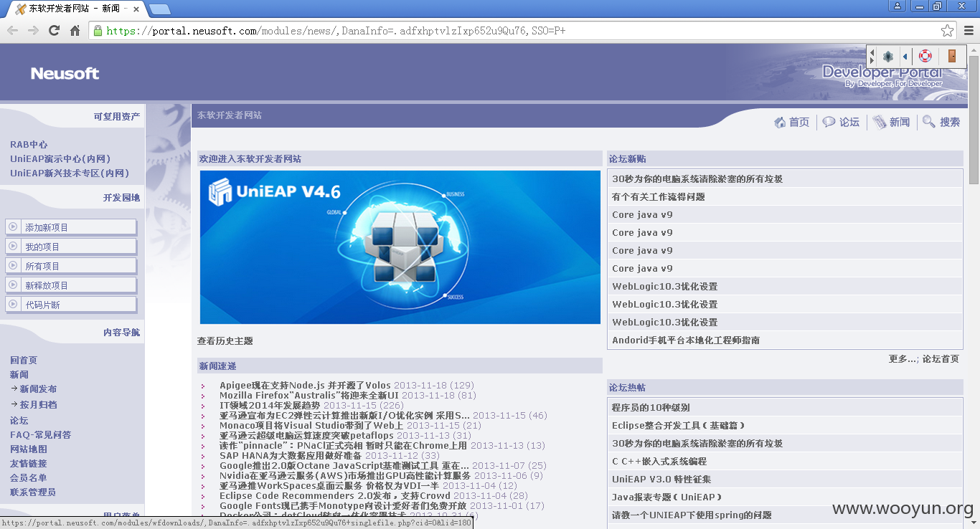
Task: Open hot post C C++嵌入式系统编程
Action: (x=659, y=461)
